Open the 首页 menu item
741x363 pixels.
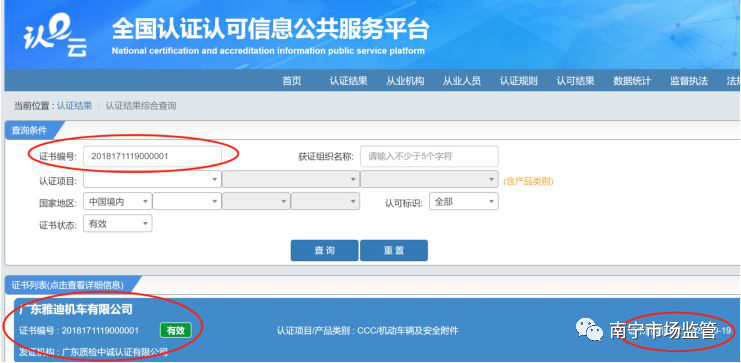click(x=292, y=81)
